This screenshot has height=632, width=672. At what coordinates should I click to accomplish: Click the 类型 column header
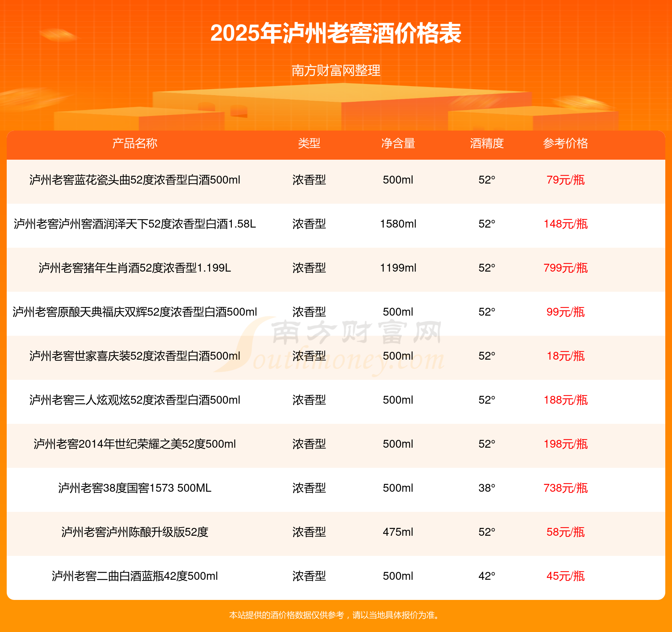point(309,143)
